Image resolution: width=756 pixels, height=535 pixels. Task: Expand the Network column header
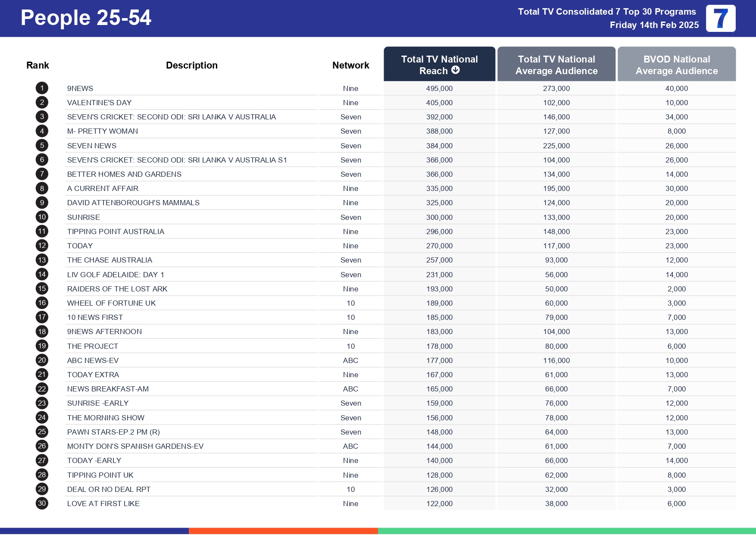(350, 65)
